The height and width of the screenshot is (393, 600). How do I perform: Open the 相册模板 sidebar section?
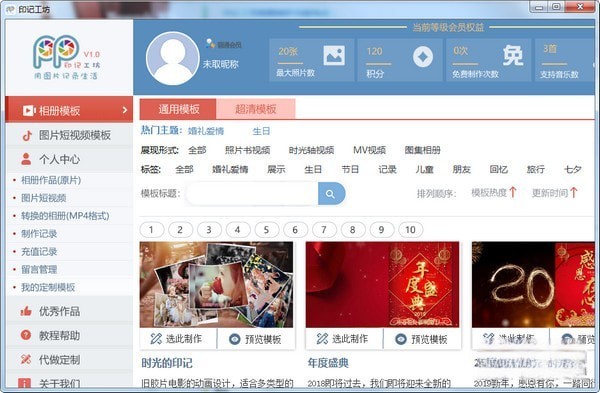69,110
